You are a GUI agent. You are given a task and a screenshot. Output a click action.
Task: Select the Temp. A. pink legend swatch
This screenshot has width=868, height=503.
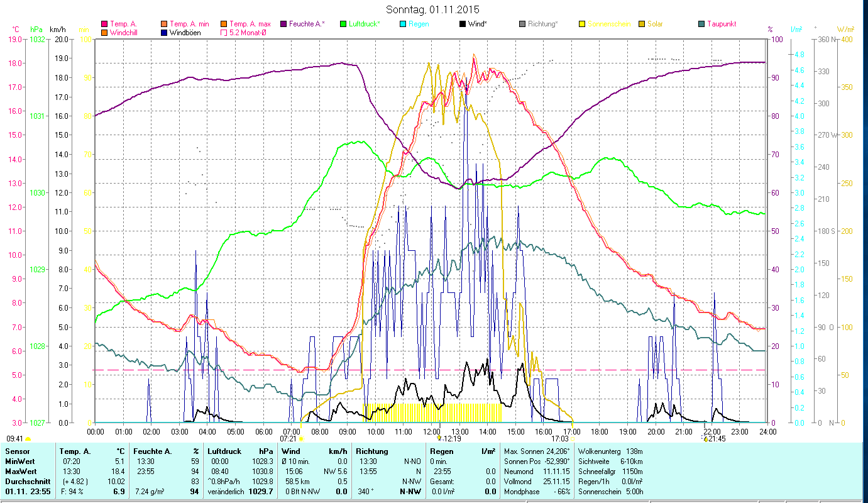coord(104,24)
